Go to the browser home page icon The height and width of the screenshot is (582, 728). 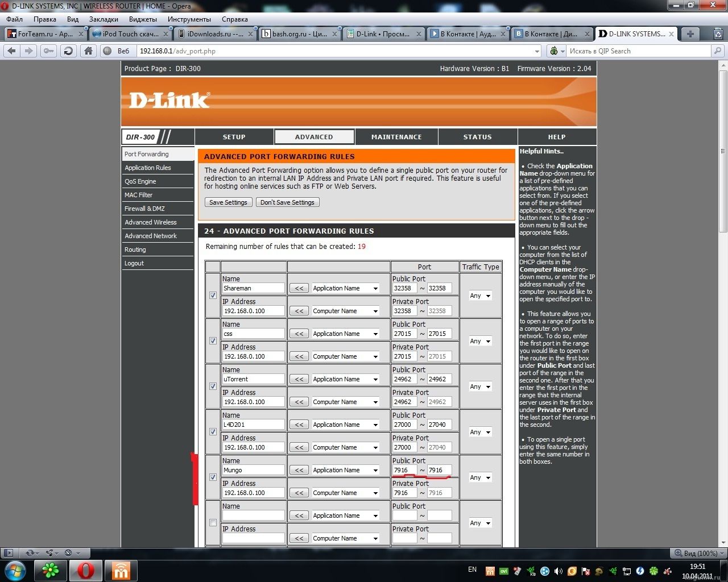pyautogui.click(x=88, y=51)
